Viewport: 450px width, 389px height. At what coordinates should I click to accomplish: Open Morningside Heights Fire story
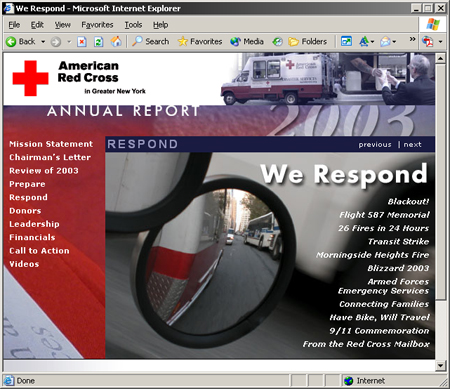click(373, 255)
